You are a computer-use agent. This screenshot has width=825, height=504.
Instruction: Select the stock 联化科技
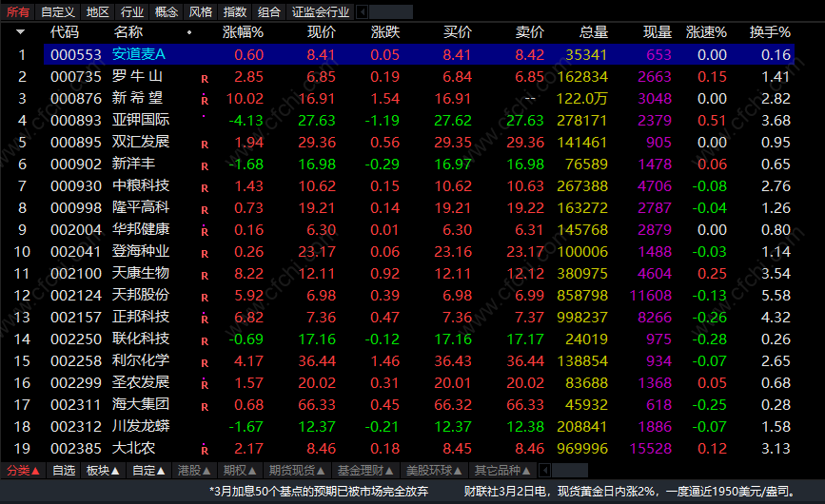pos(141,339)
